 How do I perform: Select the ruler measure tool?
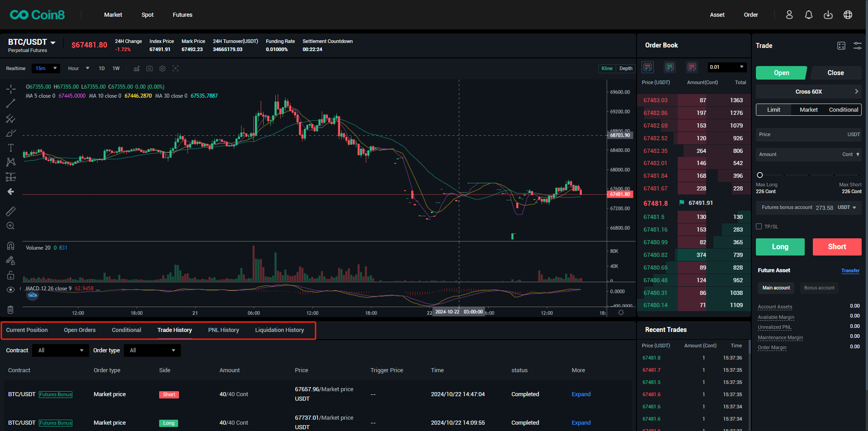pos(11,211)
